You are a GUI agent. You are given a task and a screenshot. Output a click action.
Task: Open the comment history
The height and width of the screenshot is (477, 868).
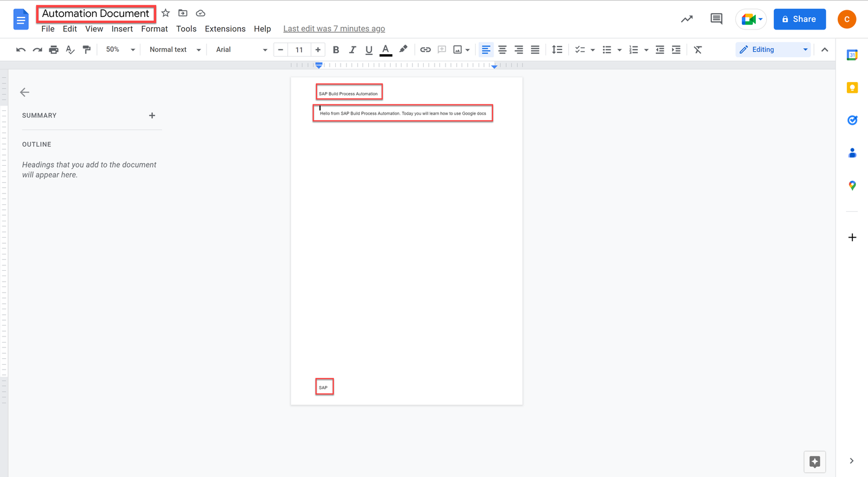716,19
